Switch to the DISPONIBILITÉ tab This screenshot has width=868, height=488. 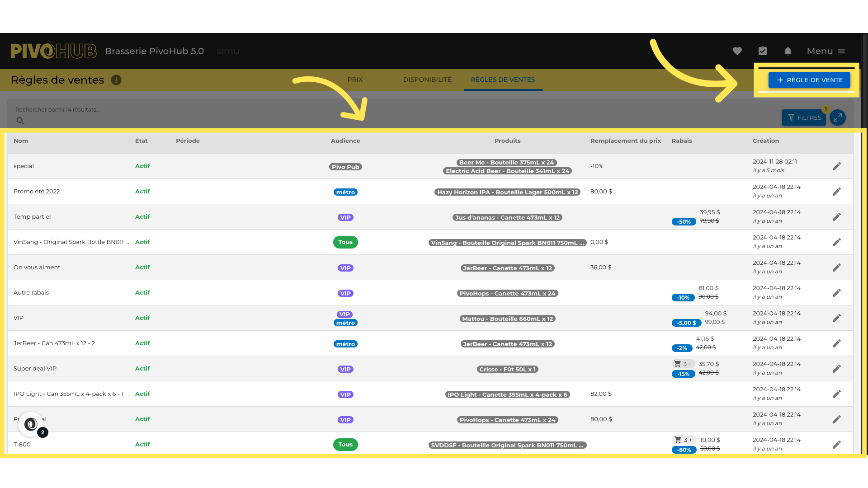pyautogui.click(x=427, y=80)
